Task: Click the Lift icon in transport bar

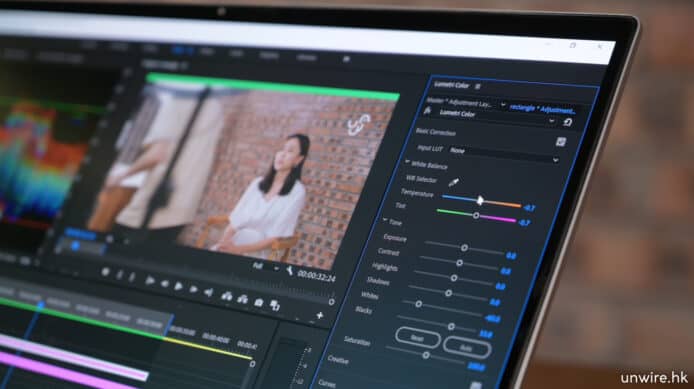Action: point(227,296)
